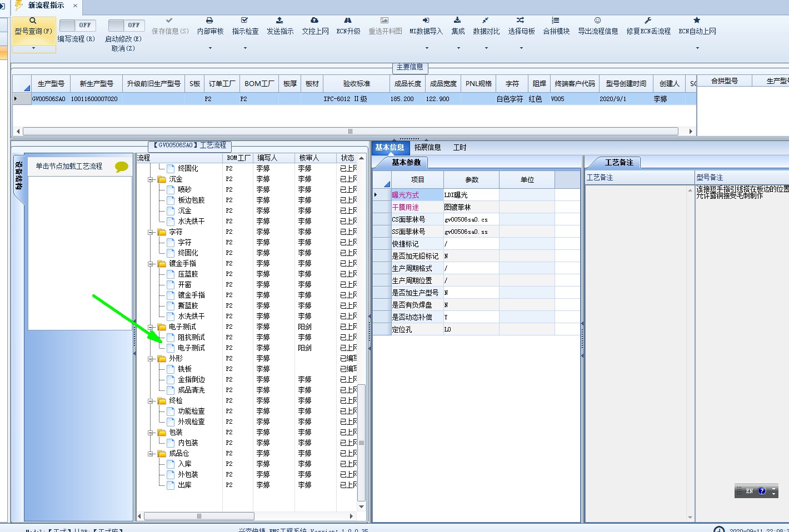789x532 pixels.
Task: Click the 型号创建时间 column header
Action: (626, 84)
